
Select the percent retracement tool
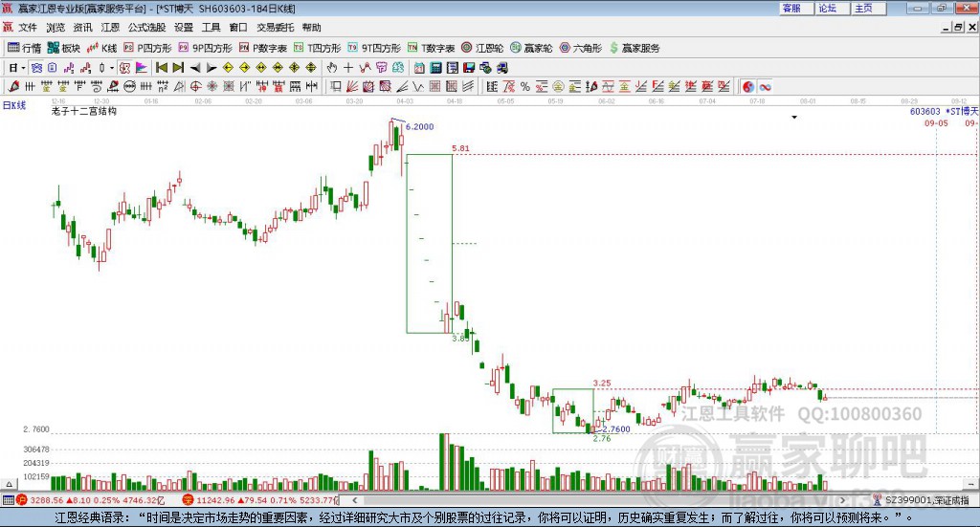pos(525,87)
